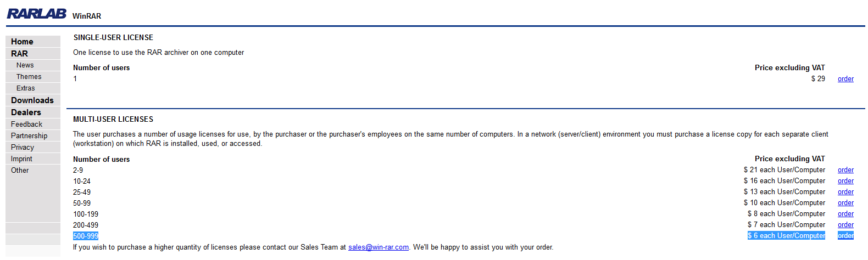Image resolution: width=868 pixels, height=260 pixels.
Task: Open the Home menu item
Action: click(22, 42)
